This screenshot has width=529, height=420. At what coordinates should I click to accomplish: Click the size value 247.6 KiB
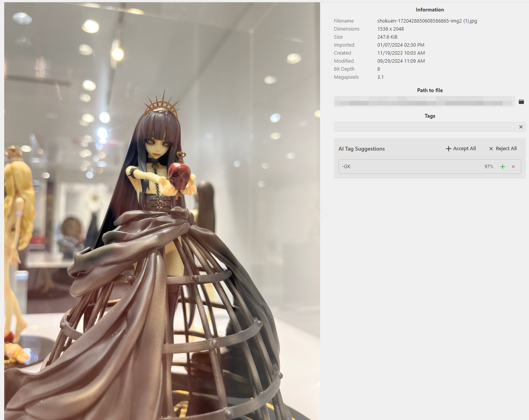387,37
